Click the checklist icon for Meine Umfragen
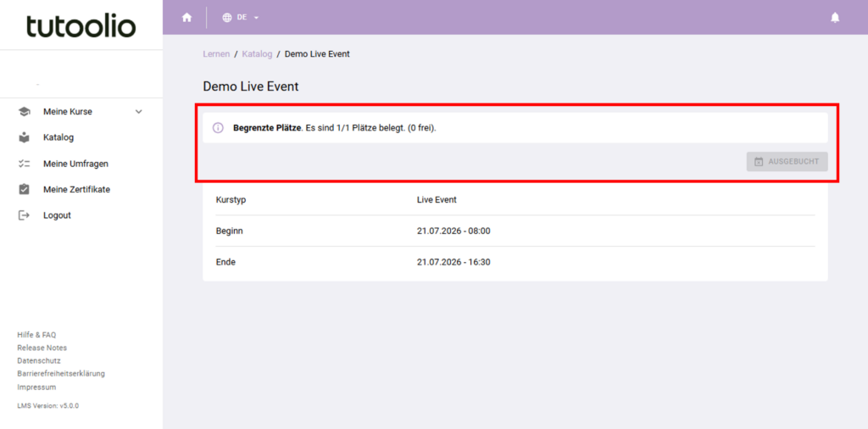The height and width of the screenshot is (429, 868). click(x=24, y=164)
